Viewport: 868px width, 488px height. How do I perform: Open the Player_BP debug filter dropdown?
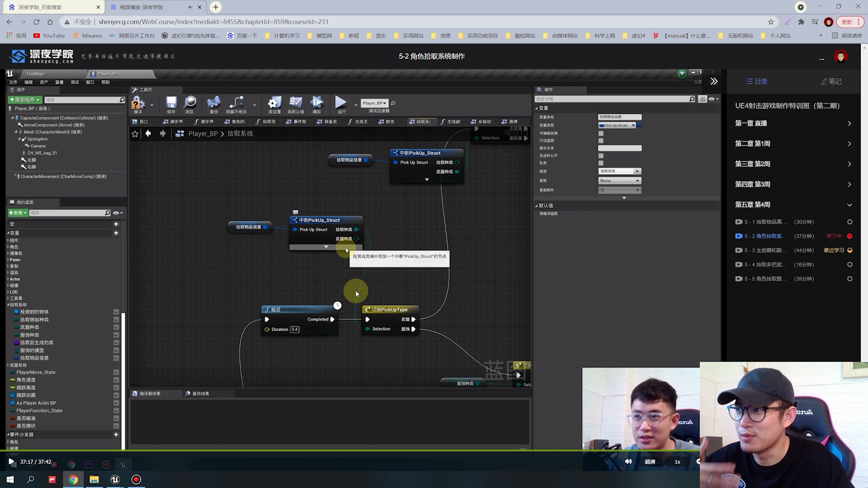click(374, 103)
